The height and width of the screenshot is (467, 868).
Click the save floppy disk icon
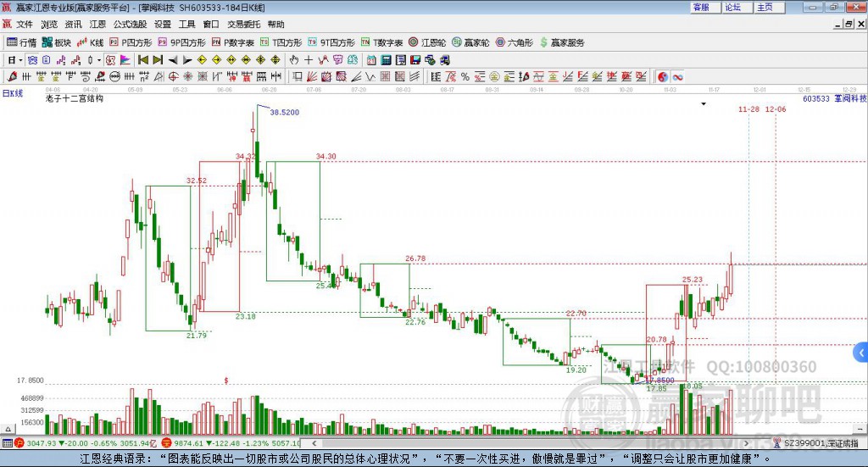[x=415, y=60]
